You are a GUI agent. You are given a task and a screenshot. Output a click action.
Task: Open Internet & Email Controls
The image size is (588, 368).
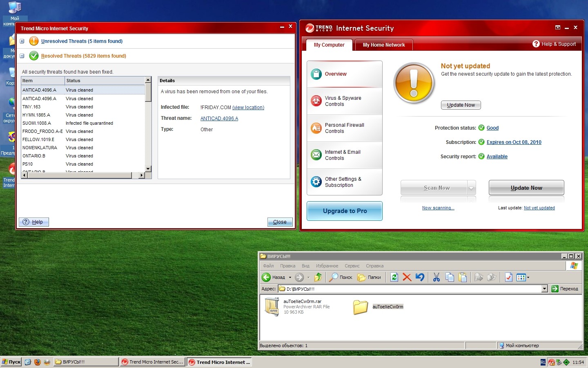pyautogui.click(x=316, y=155)
